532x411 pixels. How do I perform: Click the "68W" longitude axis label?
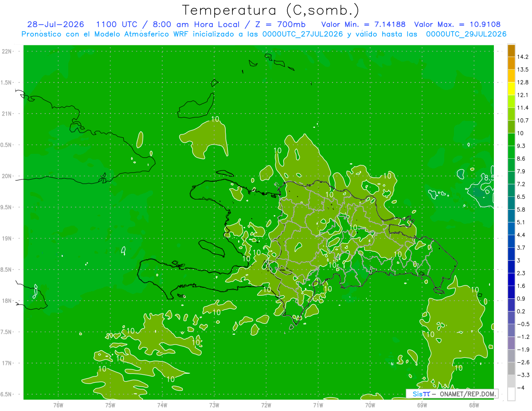tap(474, 405)
